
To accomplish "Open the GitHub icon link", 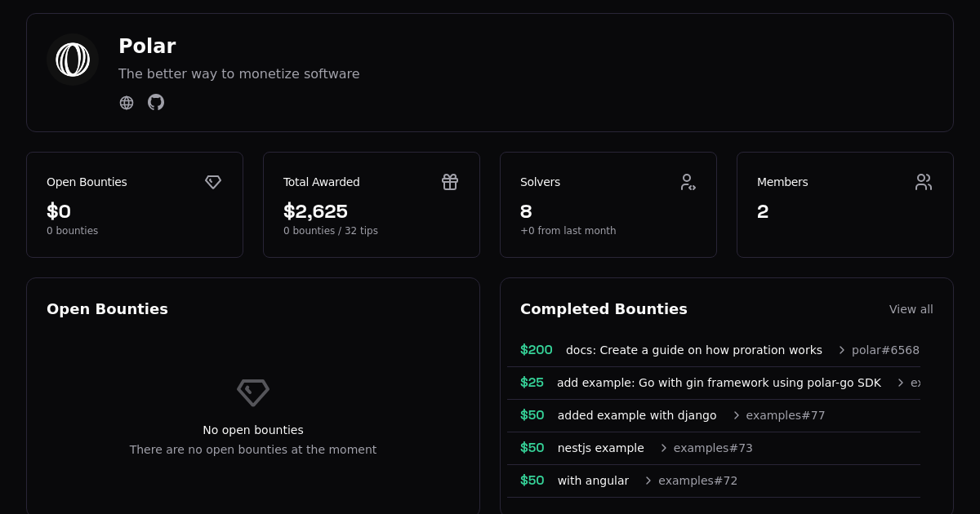I will pyautogui.click(x=156, y=102).
